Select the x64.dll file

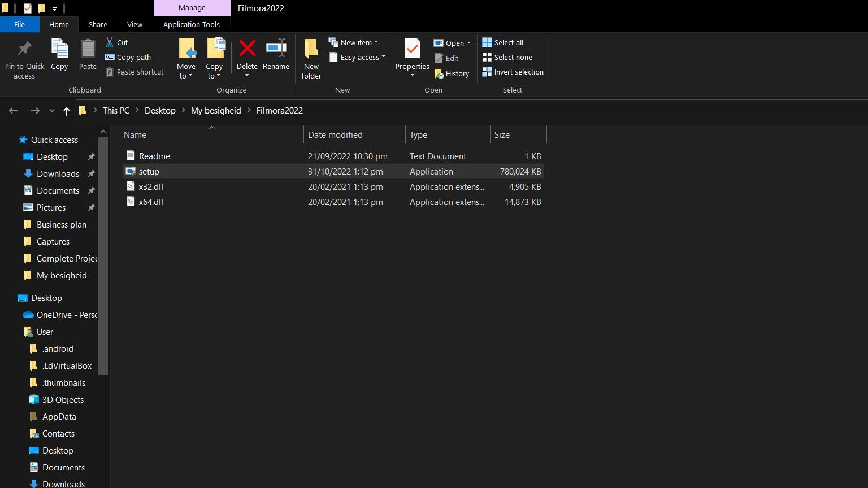click(x=151, y=202)
